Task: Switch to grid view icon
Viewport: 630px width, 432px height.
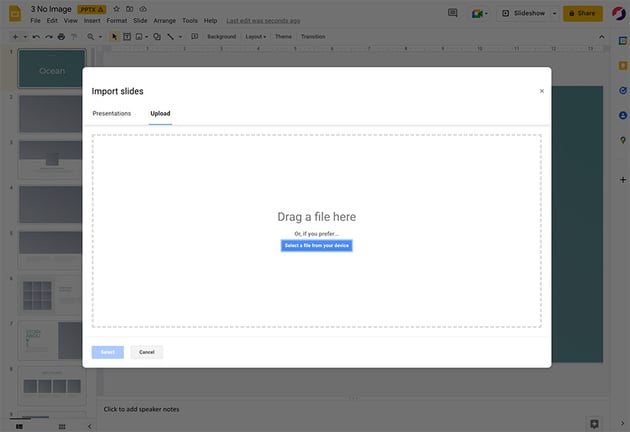Action: [x=62, y=426]
